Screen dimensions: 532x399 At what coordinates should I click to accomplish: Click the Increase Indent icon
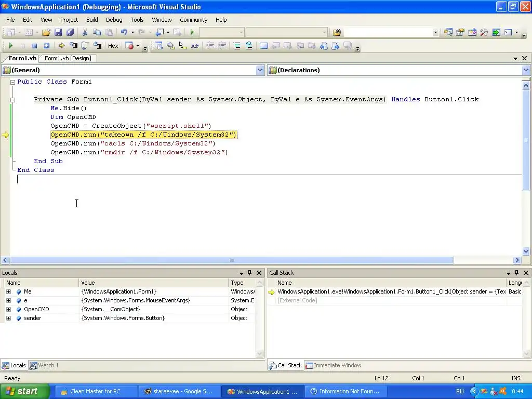click(x=222, y=46)
